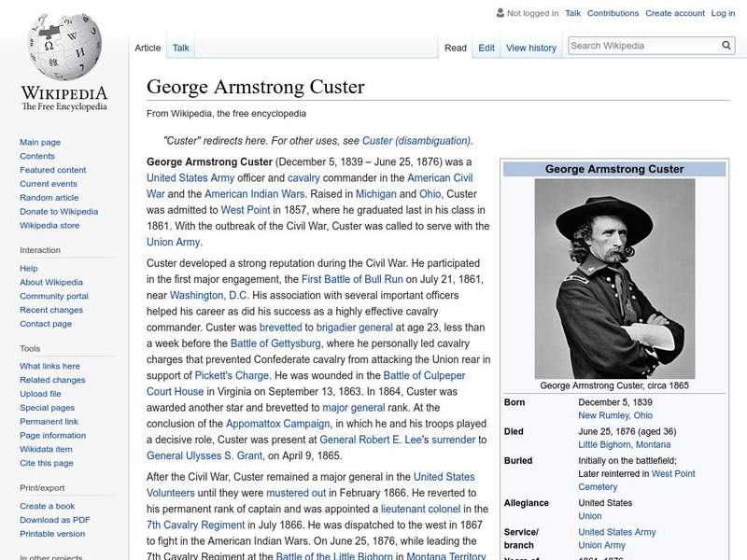
Task: Click the search magnifying glass icon
Action: point(726,44)
